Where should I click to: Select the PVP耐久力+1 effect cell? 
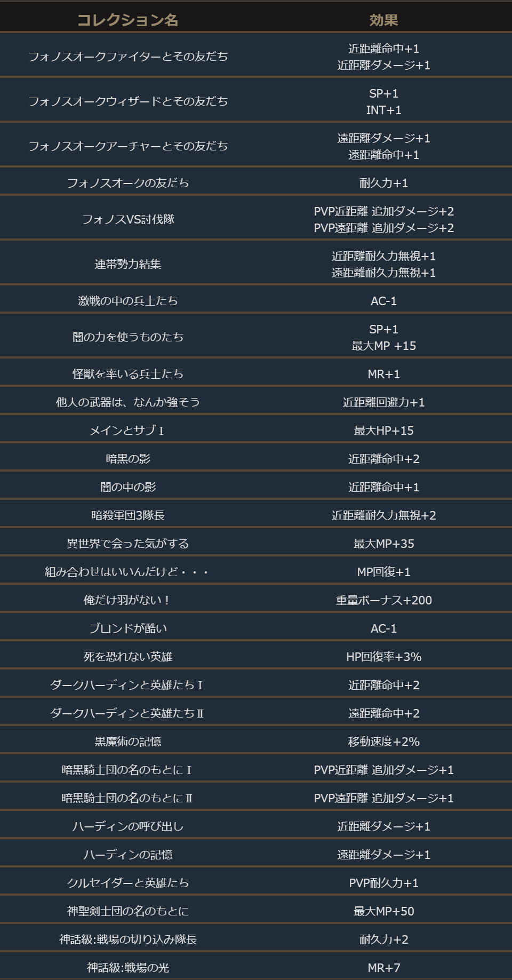point(383,883)
